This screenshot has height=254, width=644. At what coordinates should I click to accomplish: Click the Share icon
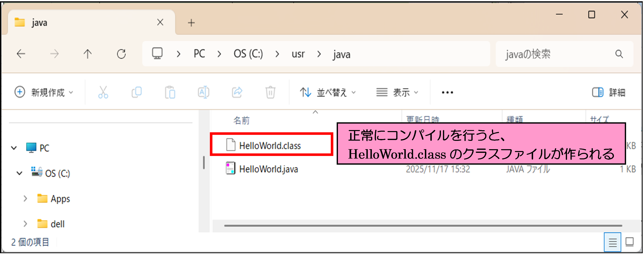(x=237, y=92)
